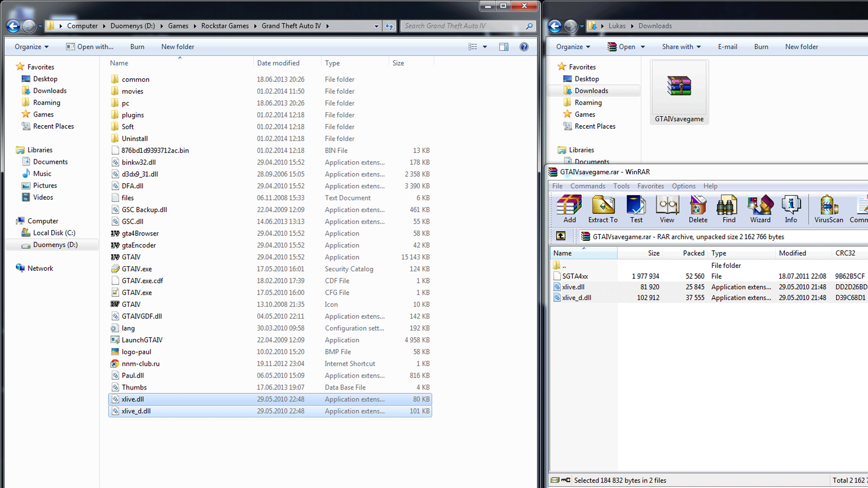Click the change view icon in left Explorer
The height and width of the screenshot is (488, 868).
[x=472, y=47]
